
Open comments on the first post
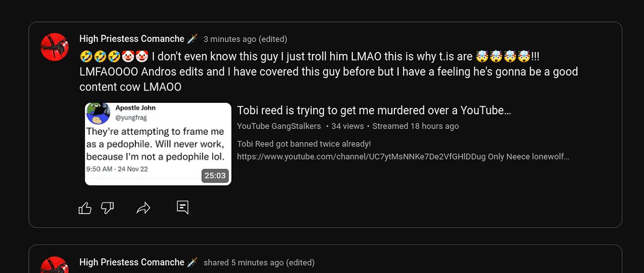tap(183, 208)
